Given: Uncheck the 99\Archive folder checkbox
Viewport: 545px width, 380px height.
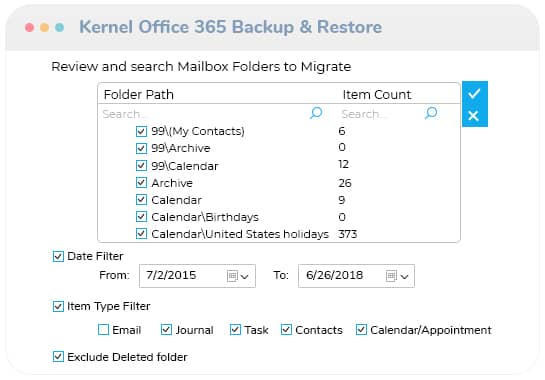Looking at the screenshot, I should click(141, 148).
